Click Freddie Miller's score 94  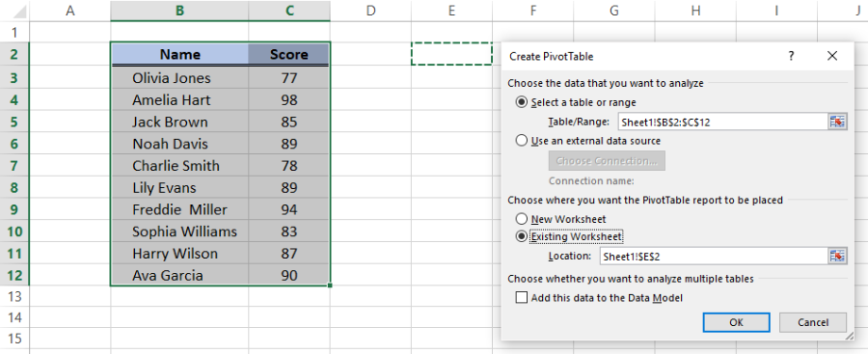[289, 209]
